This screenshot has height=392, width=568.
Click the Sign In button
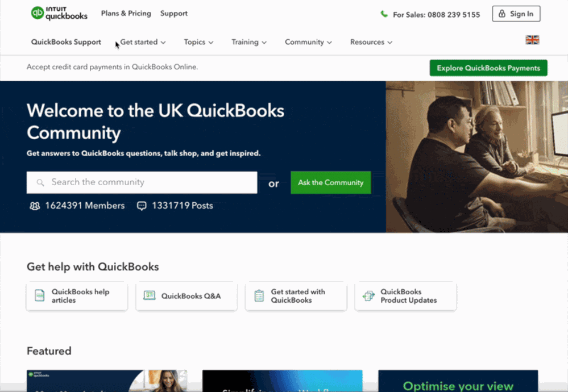(x=516, y=14)
